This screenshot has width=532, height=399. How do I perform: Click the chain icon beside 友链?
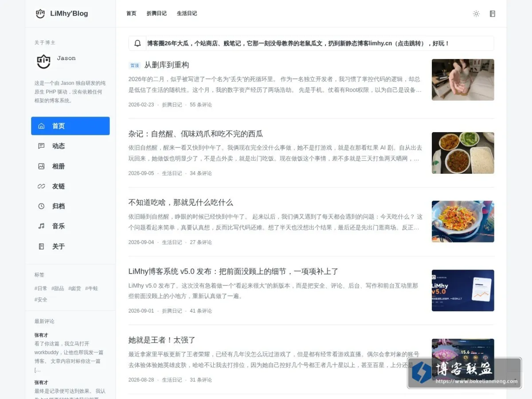[x=41, y=186]
